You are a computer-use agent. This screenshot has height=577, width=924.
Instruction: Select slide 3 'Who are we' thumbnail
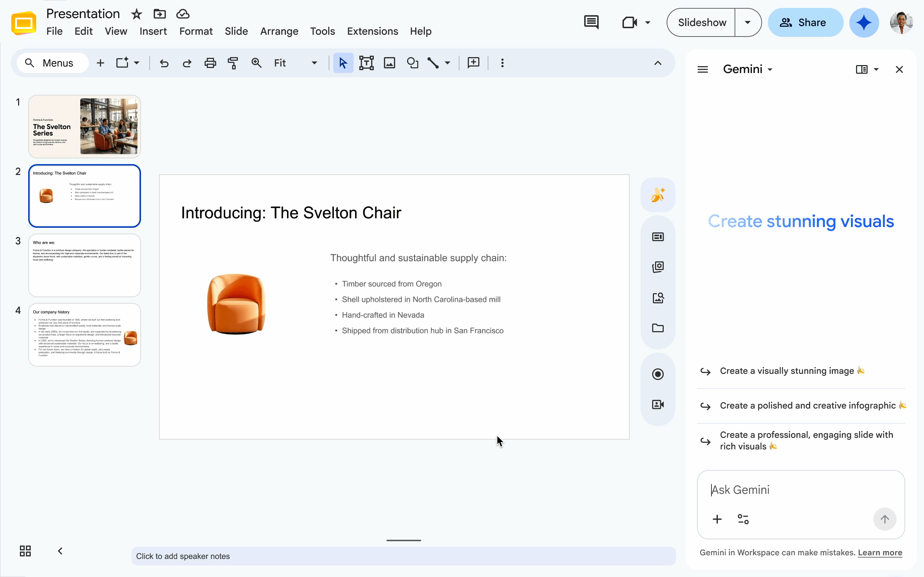pyautogui.click(x=84, y=266)
